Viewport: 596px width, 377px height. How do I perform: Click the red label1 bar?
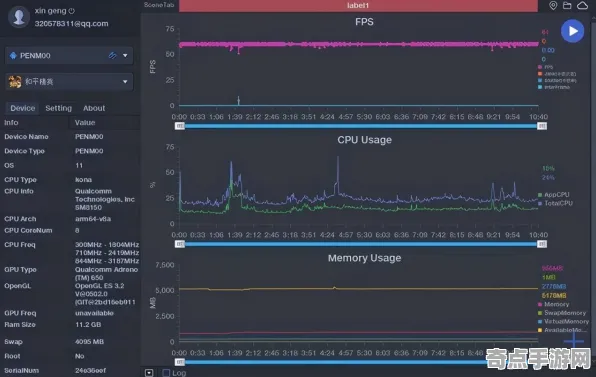[x=358, y=5]
